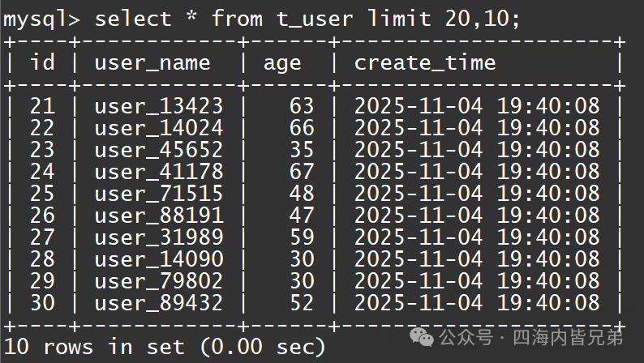This screenshot has height=363, width=644.
Task: Click the 'create_time' column header
Action: point(425,63)
